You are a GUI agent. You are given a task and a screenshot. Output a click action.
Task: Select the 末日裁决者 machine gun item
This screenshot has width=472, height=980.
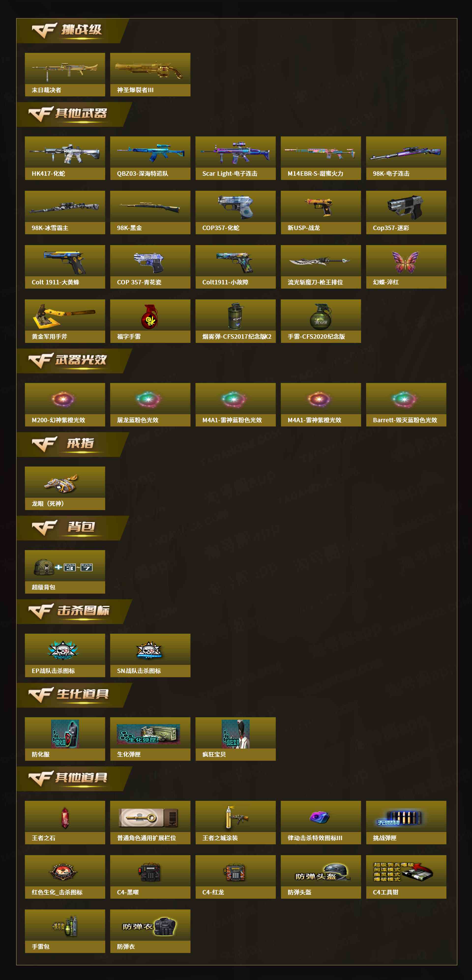65,74
